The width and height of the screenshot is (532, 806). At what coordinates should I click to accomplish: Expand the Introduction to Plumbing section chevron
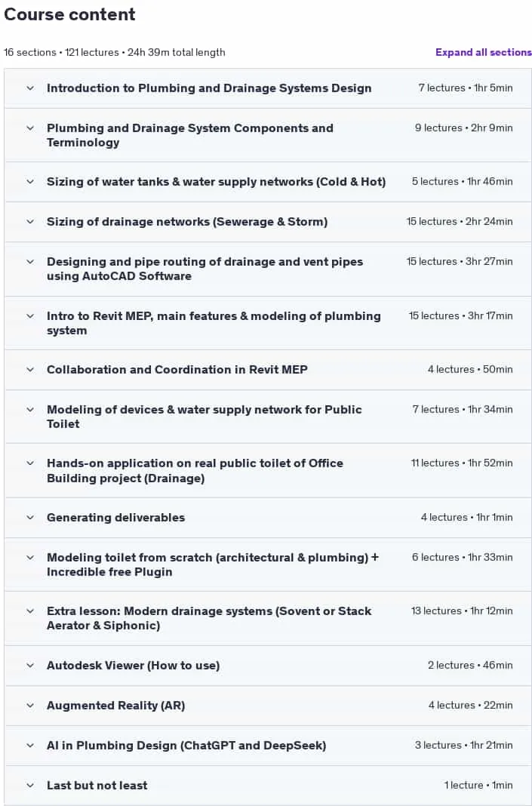pos(30,88)
